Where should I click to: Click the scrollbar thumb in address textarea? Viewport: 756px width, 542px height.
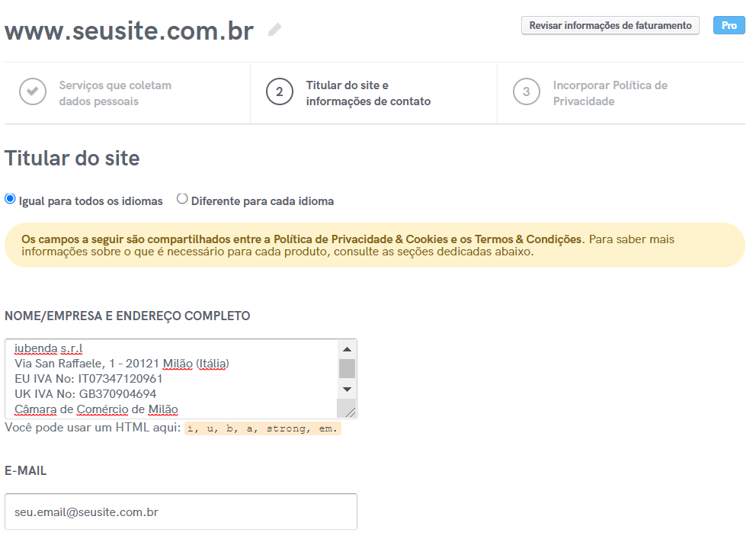point(347,369)
